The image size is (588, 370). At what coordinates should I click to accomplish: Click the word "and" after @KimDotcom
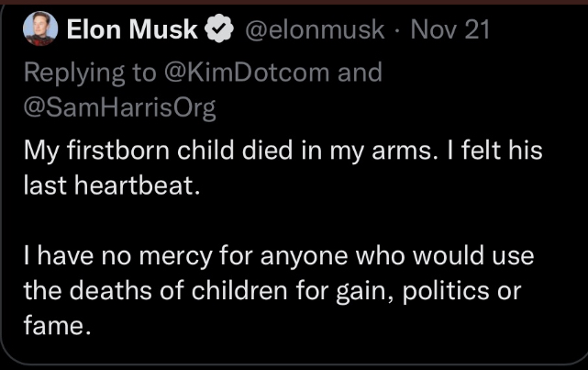(x=361, y=71)
